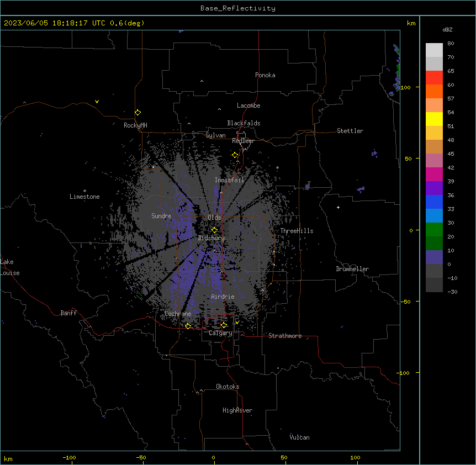476x465 pixels.
Task: Select the yellow diamond marker south of RedDeer
Action: tap(235, 155)
